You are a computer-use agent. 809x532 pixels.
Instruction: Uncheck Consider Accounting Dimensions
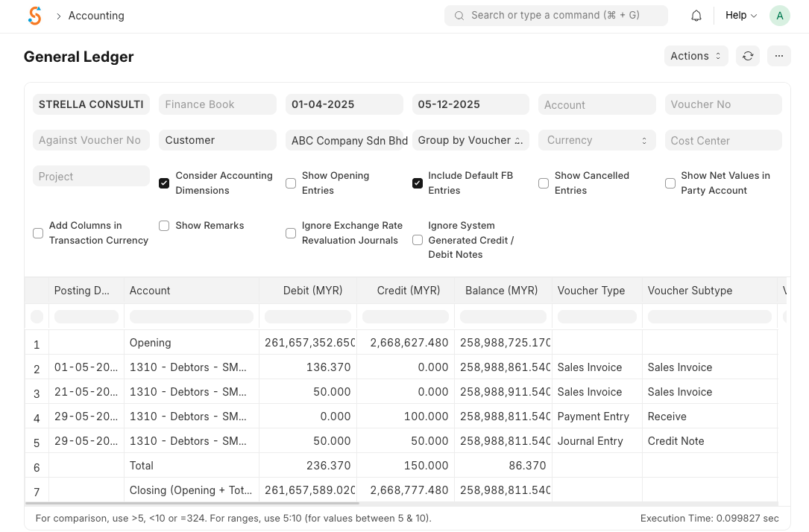tap(164, 183)
